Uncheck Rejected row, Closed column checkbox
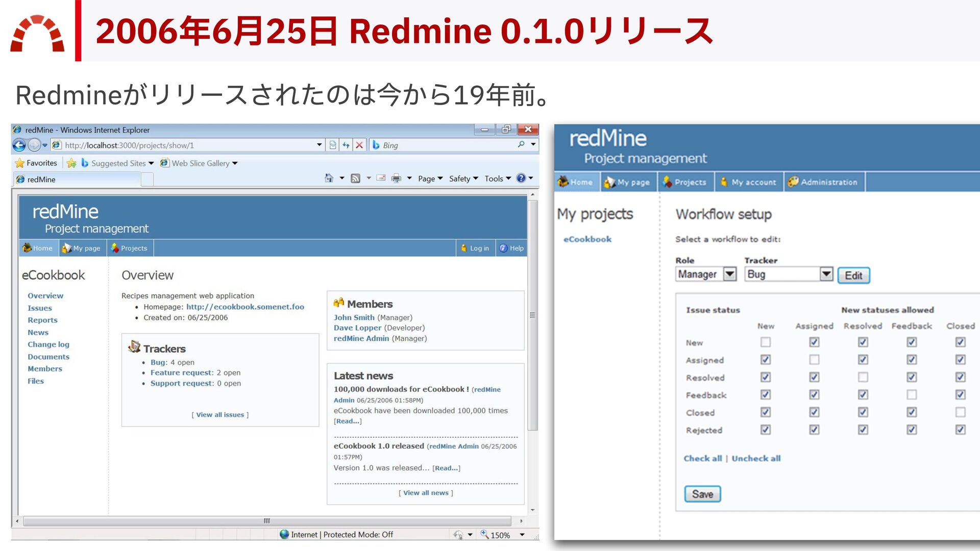980x551 pixels. click(960, 430)
